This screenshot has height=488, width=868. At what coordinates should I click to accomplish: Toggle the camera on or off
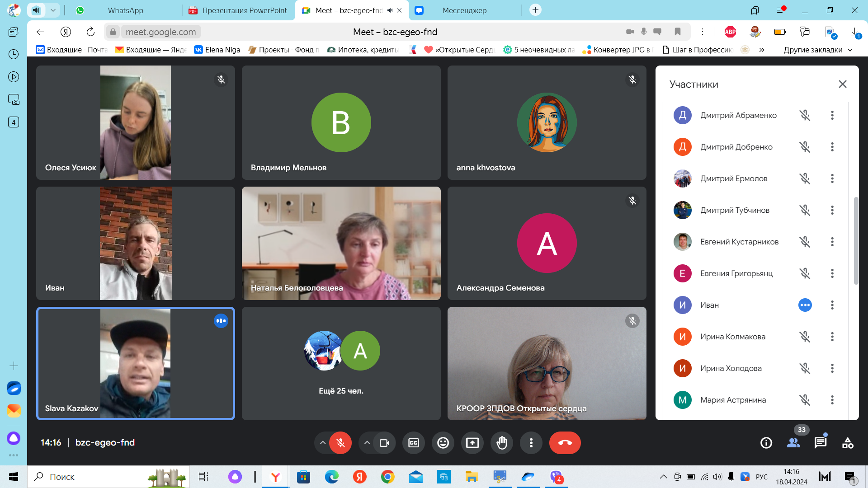(x=384, y=443)
